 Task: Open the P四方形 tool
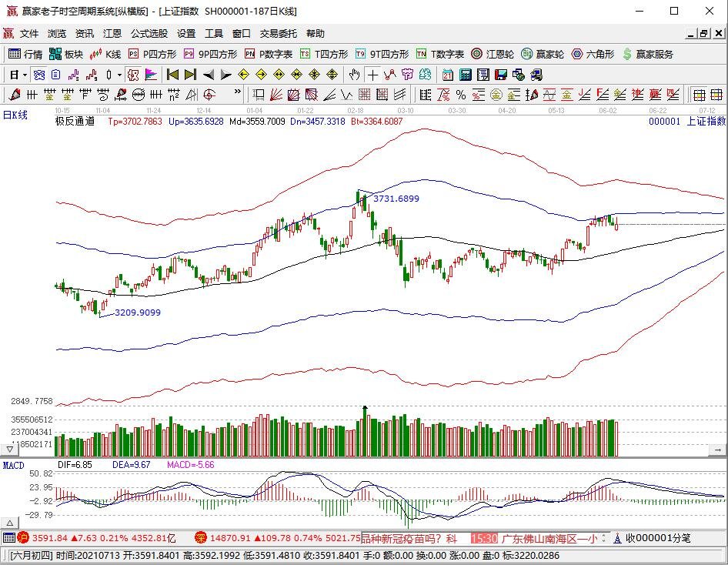pyautogui.click(x=152, y=55)
